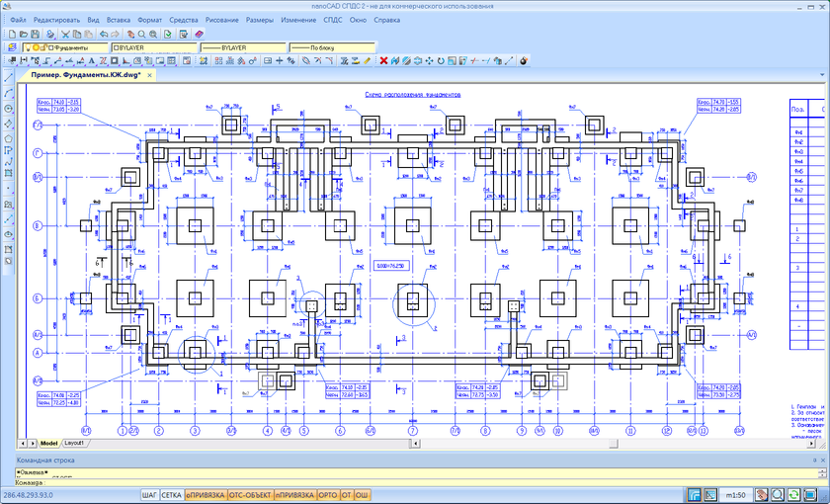Toggle ОРТО orthogonal mode

327,493
